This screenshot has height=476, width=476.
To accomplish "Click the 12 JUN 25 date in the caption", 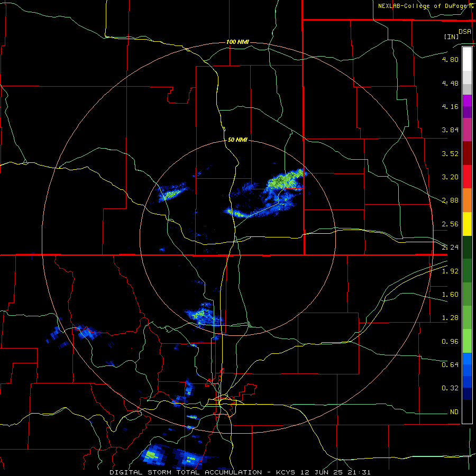I will (322, 472).
